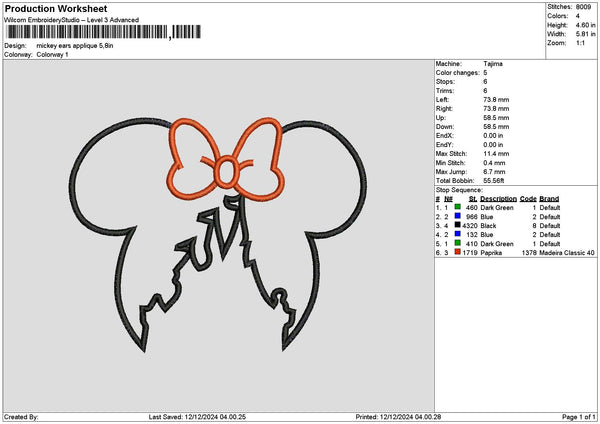Click the Last Saved timestamp
The height and width of the screenshot is (424, 600).
point(197,417)
